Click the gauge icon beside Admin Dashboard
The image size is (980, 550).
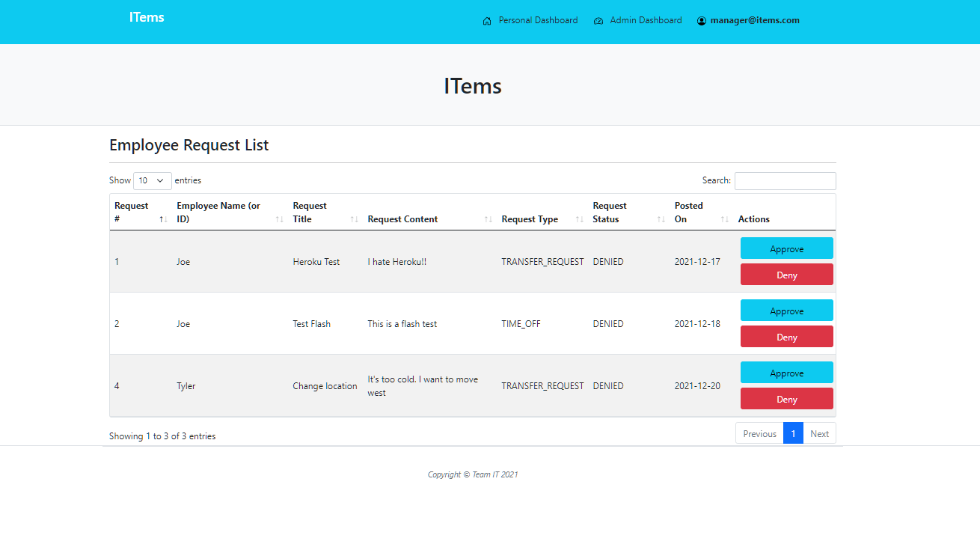(x=598, y=21)
